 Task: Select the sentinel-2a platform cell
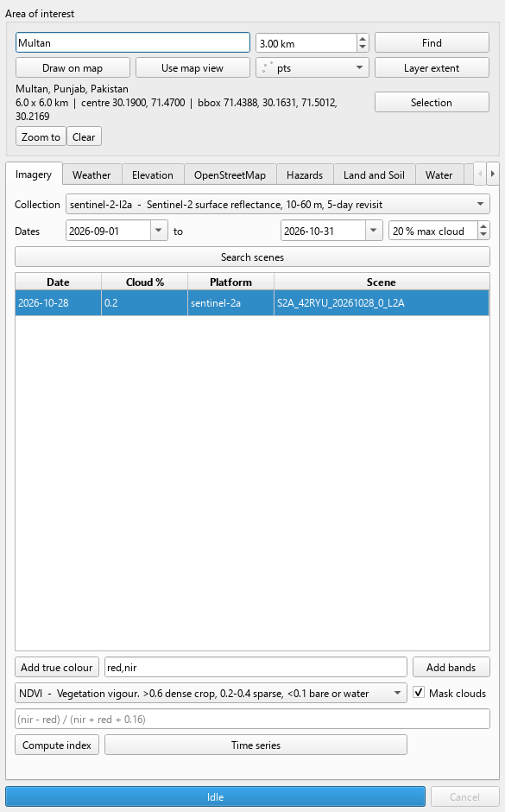pyautogui.click(x=230, y=303)
